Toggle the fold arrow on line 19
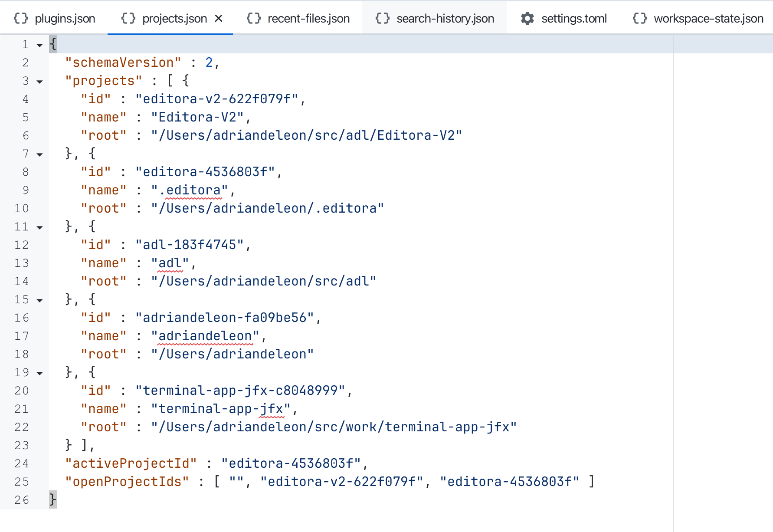The width and height of the screenshot is (773, 532). click(39, 373)
